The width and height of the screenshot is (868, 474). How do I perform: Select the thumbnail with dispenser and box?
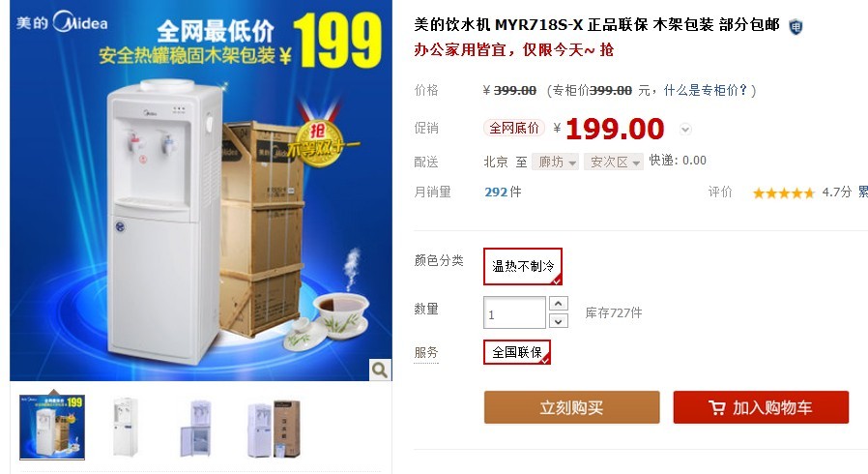tap(274, 428)
